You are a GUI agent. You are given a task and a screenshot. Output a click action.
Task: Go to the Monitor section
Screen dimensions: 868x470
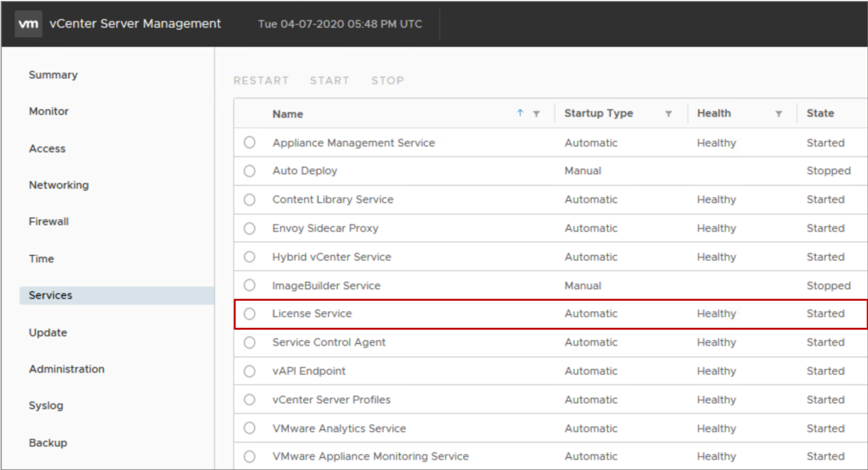point(48,111)
